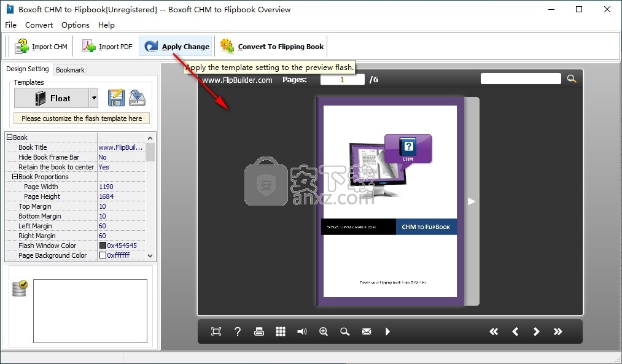Start Convert To Flipping Book
The width and height of the screenshot is (622, 364).
click(272, 47)
